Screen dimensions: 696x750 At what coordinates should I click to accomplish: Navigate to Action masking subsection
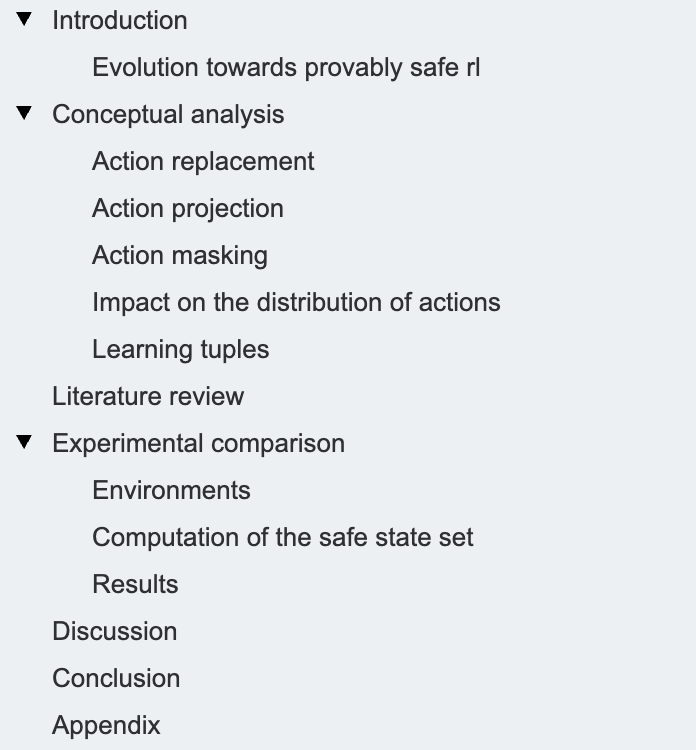pyautogui.click(x=180, y=255)
